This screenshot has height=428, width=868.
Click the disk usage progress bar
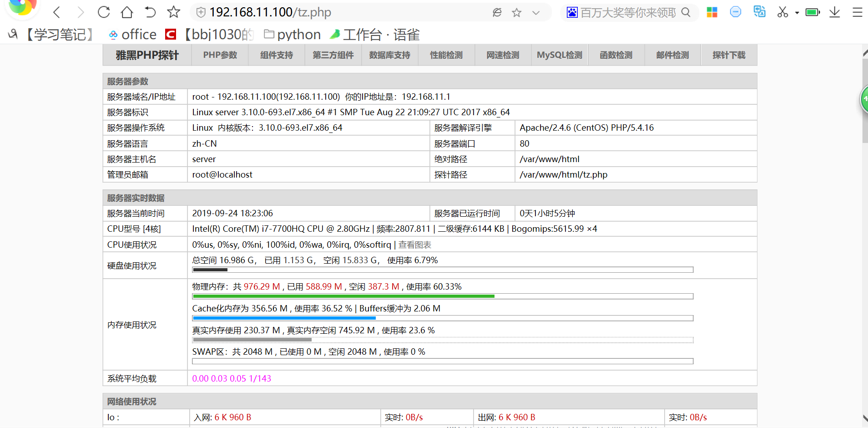443,270
